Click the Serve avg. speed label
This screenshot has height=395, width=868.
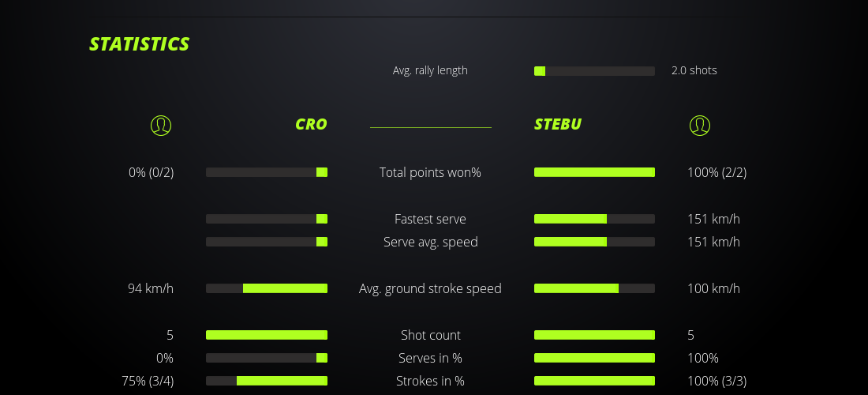pyautogui.click(x=430, y=242)
